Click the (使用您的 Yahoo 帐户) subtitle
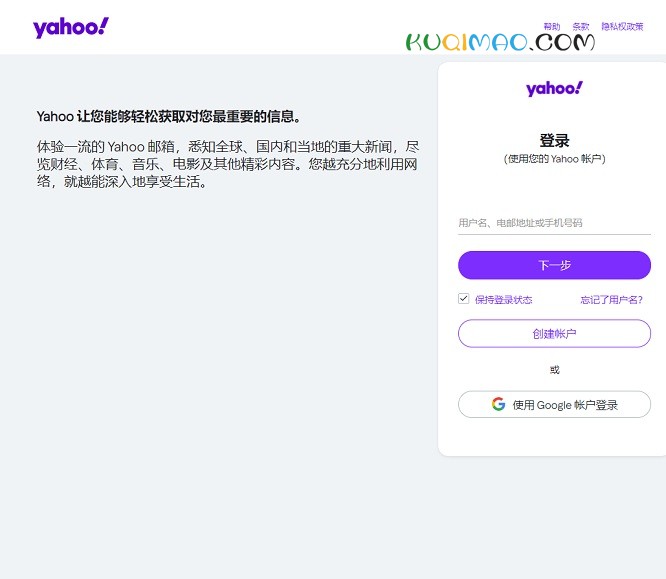 pos(554,159)
